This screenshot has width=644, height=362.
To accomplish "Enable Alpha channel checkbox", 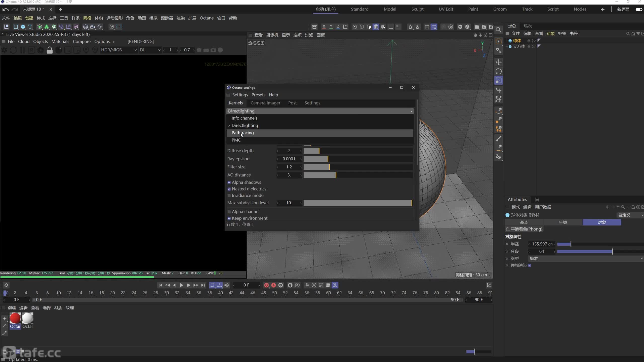I will pyautogui.click(x=229, y=212).
